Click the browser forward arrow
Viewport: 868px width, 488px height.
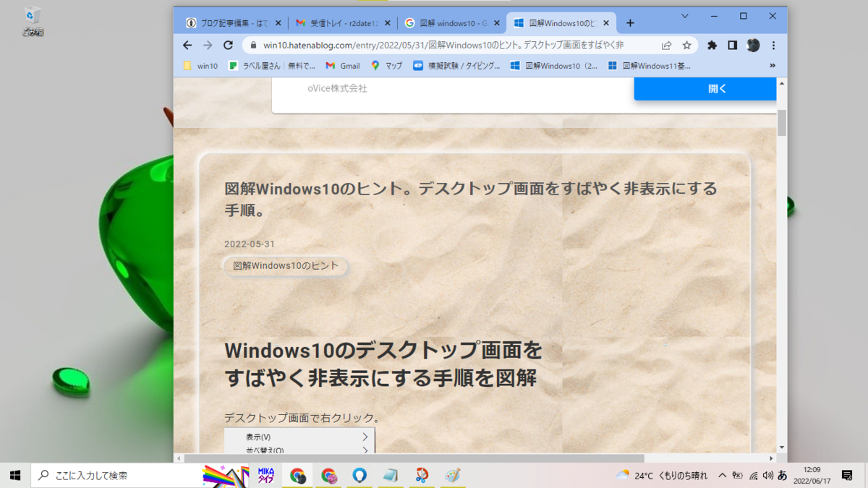click(x=208, y=45)
